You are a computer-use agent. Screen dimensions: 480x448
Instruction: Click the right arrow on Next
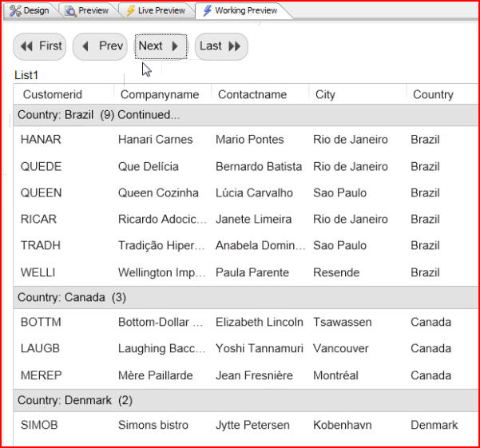175,46
